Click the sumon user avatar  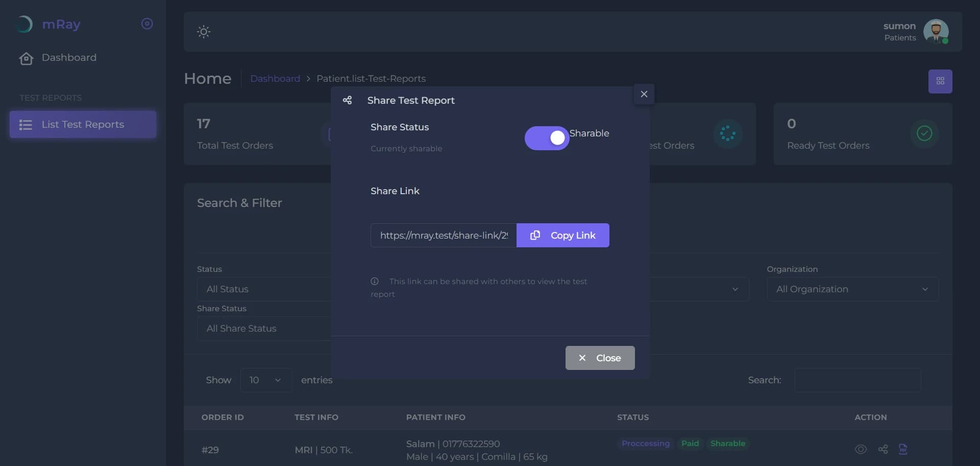(936, 32)
